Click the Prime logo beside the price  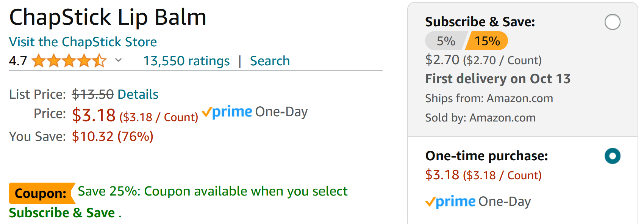click(x=227, y=112)
